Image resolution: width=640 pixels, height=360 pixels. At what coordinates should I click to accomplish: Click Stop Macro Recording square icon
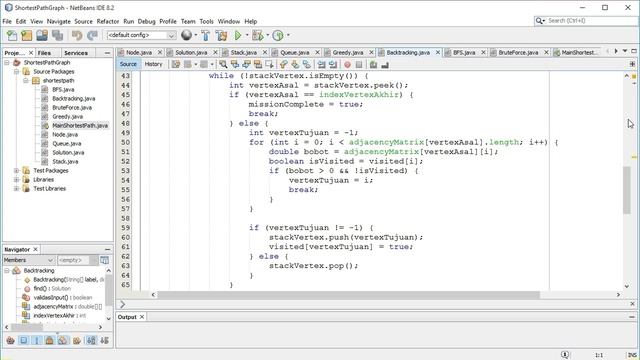pos(359,64)
